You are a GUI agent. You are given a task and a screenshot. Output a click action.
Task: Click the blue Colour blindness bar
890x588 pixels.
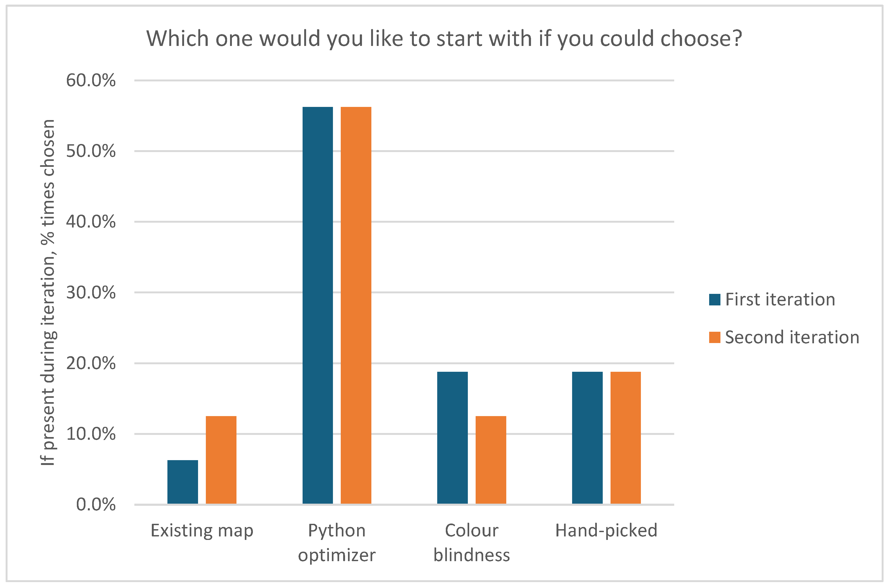pyautogui.click(x=452, y=438)
